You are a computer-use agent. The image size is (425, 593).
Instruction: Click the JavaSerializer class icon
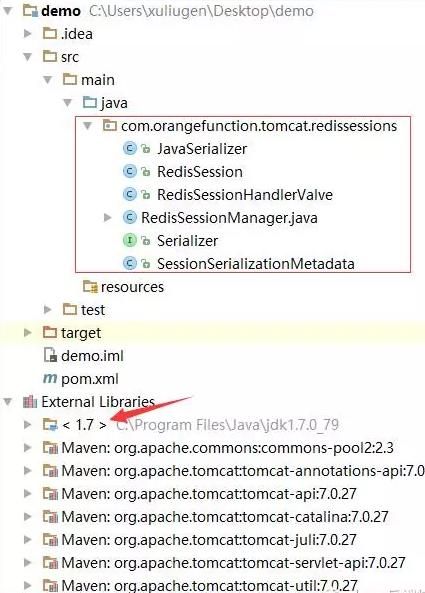130,149
